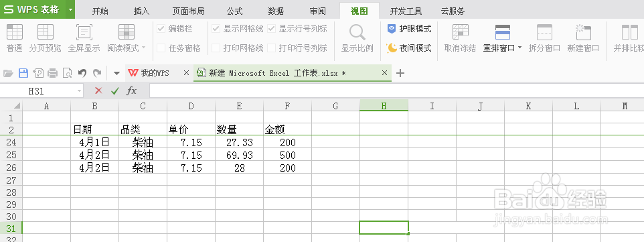
Task: Expand the 重排窗口 dropdown arrow
Action: pos(519,48)
